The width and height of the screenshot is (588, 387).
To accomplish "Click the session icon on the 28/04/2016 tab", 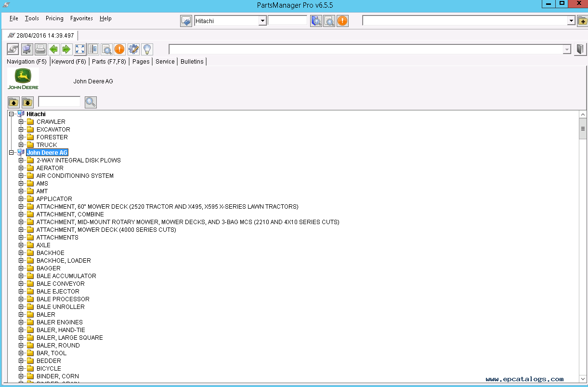I will 12,36.
